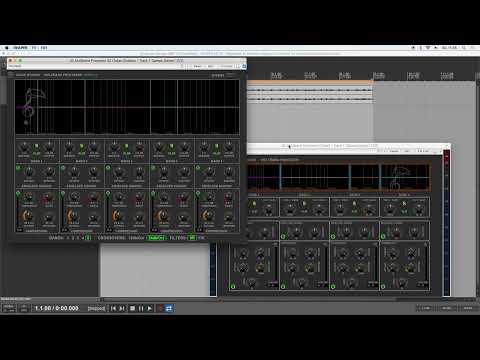The height and width of the screenshot is (360, 480).
Task: Click Band 2 red-tinted compressor knob, front plugin
Action: (94, 198)
